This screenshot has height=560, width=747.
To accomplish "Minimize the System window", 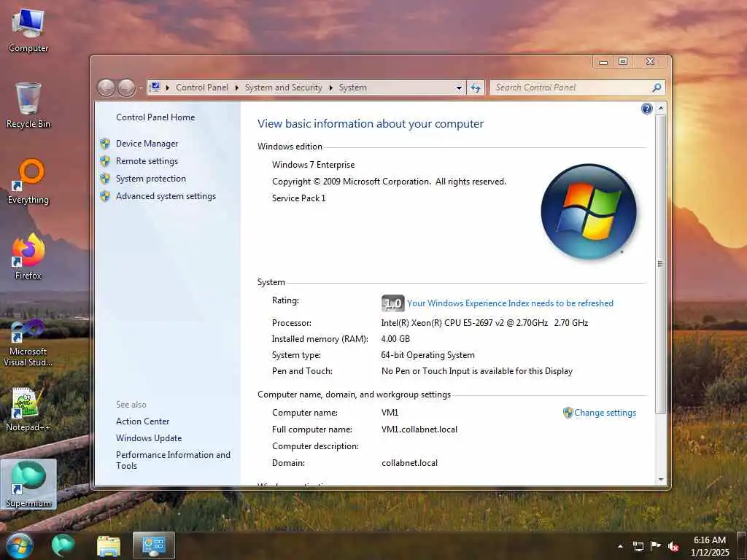I will 603,62.
